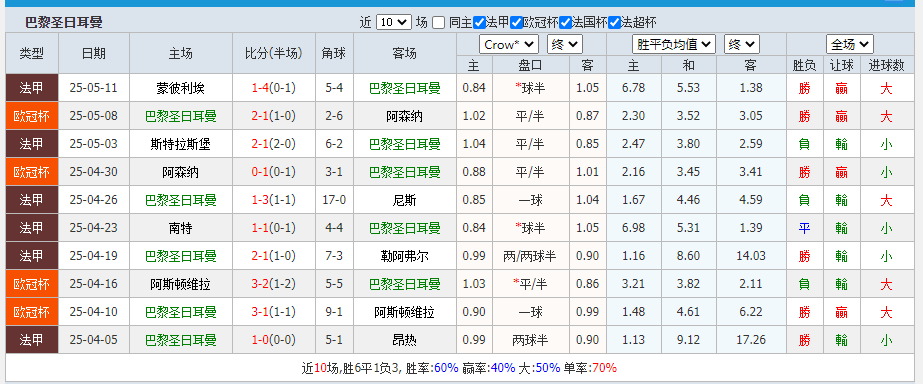This screenshot has height=384, width=923.
Task: Select date cell 25-04-26
Action: (94, 200)
